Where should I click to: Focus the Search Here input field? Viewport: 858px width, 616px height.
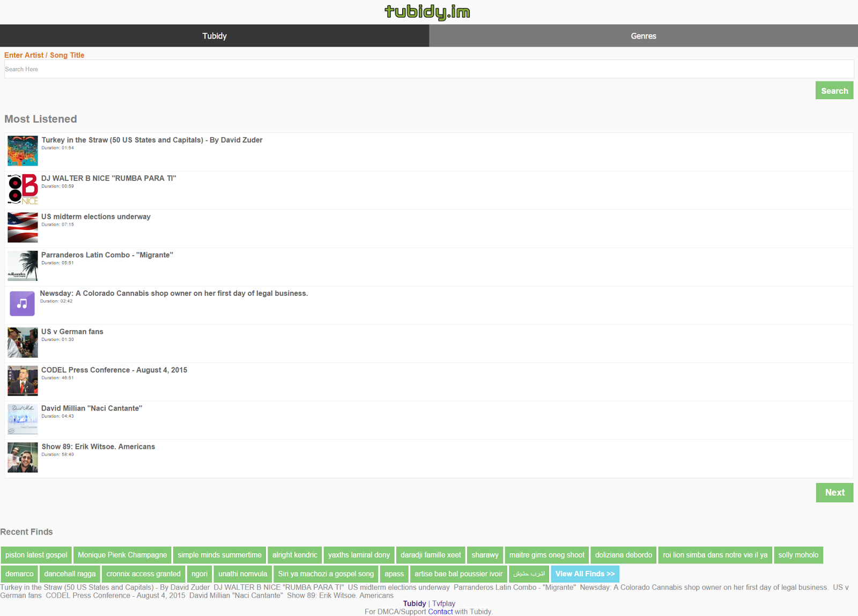coord(429,69)
